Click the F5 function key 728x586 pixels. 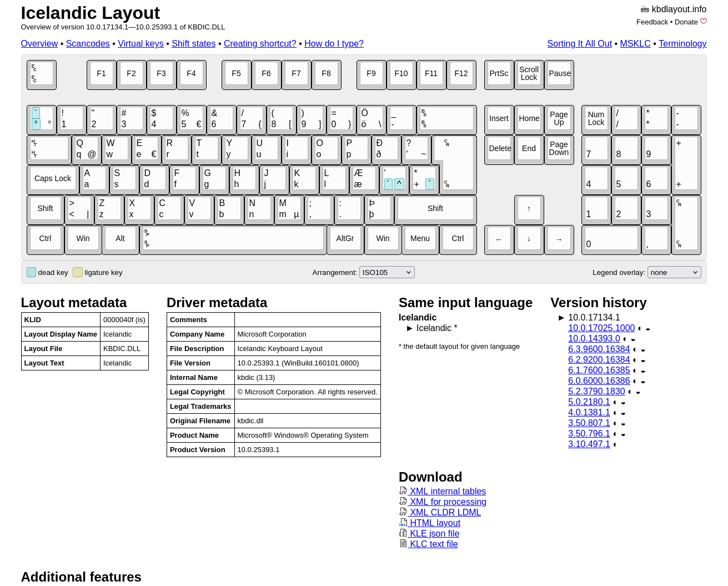coord(236,74)
